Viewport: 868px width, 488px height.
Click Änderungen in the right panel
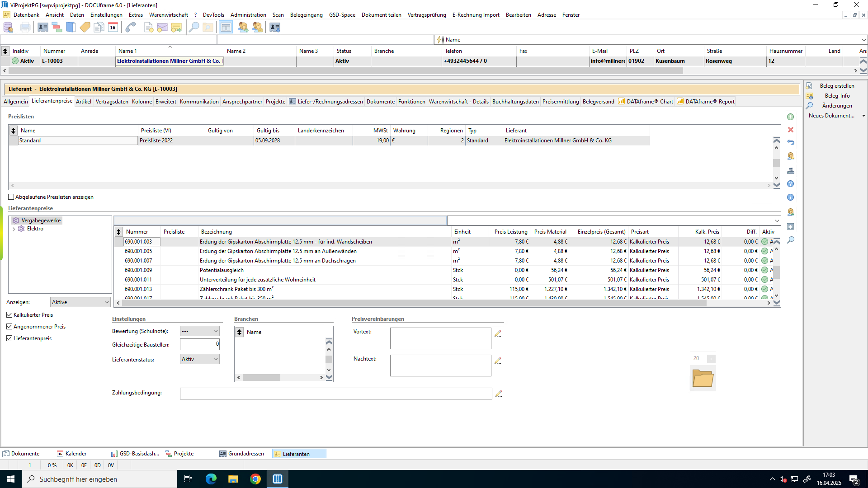(x=837, y=106)
